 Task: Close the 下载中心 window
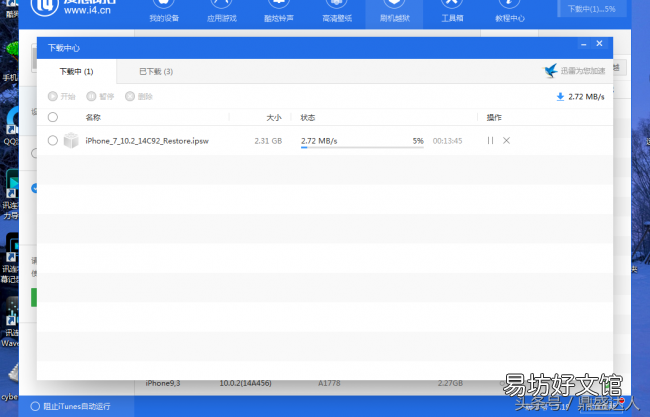599,44
